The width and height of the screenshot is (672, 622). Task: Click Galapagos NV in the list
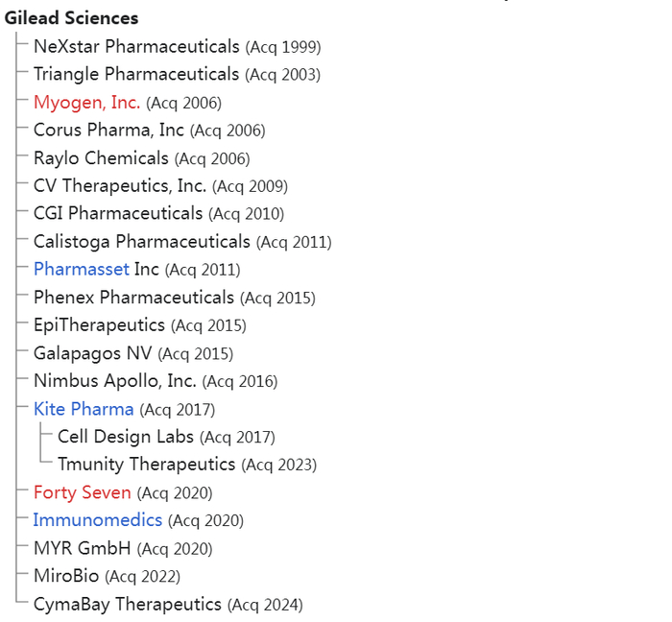pyautogui.click(x=93, y=353)
